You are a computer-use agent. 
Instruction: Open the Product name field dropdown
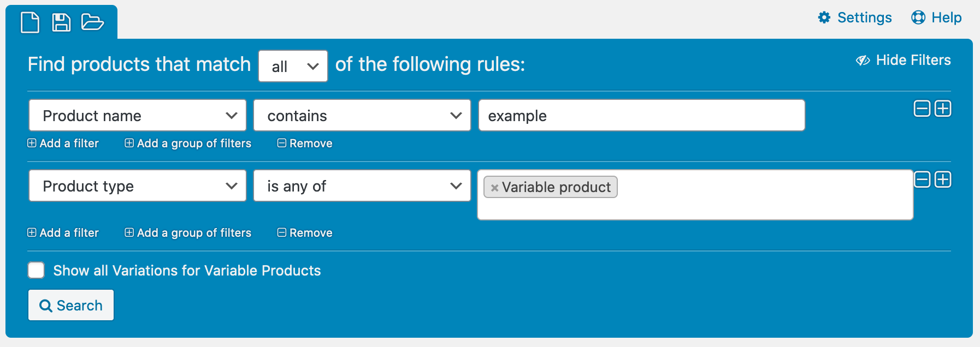pyautogui.click(x=138, y=115)
